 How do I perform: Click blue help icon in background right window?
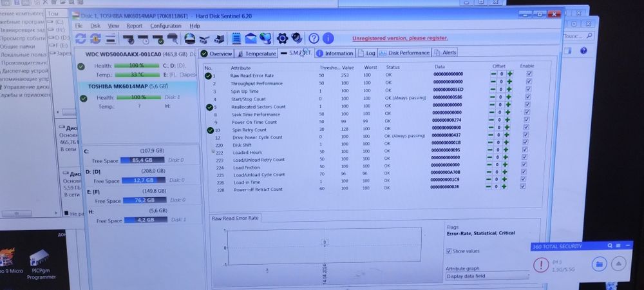click(583, 51)
